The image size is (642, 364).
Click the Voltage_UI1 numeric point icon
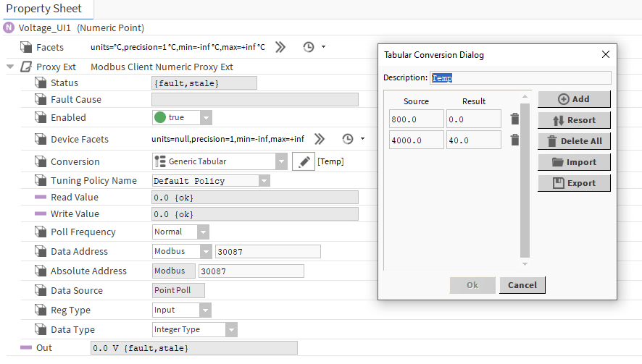[x=9, y=28]
